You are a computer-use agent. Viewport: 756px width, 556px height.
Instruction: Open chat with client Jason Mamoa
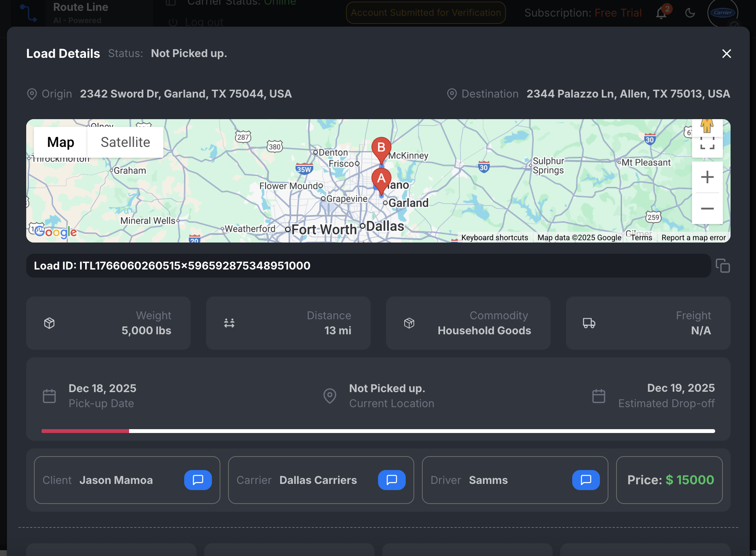click(x=198, y=480)
